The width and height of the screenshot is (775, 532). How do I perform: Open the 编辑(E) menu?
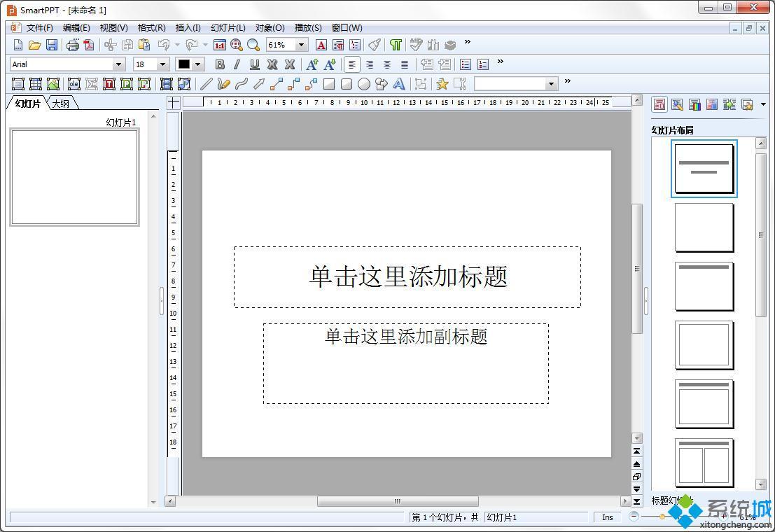coord(76,28)
